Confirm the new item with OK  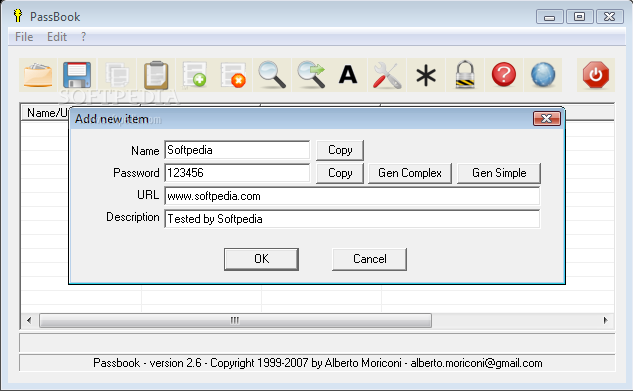coord(262,259)
